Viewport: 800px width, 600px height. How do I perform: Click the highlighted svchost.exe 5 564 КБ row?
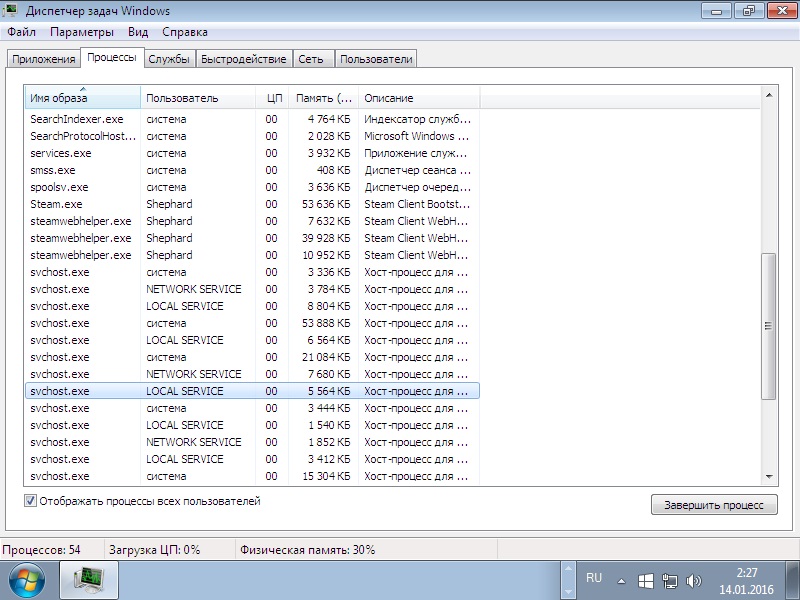coord(252,391)
